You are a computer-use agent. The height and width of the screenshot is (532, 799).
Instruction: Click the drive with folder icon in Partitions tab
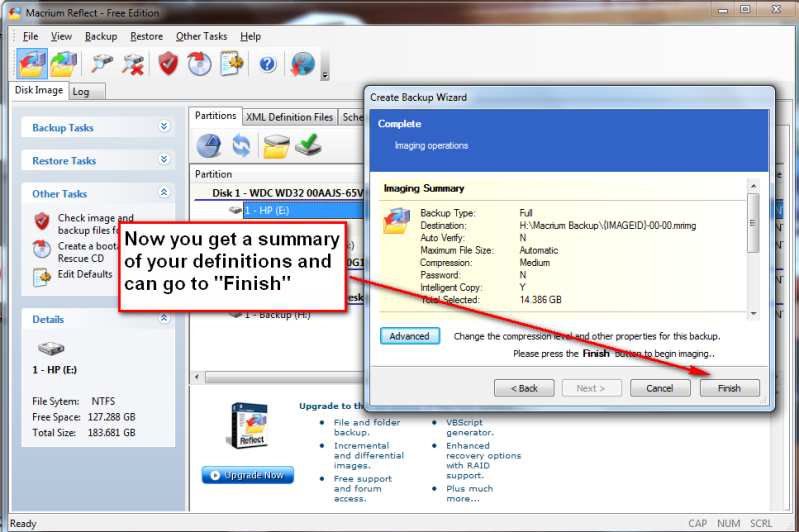tap(276, 146)
